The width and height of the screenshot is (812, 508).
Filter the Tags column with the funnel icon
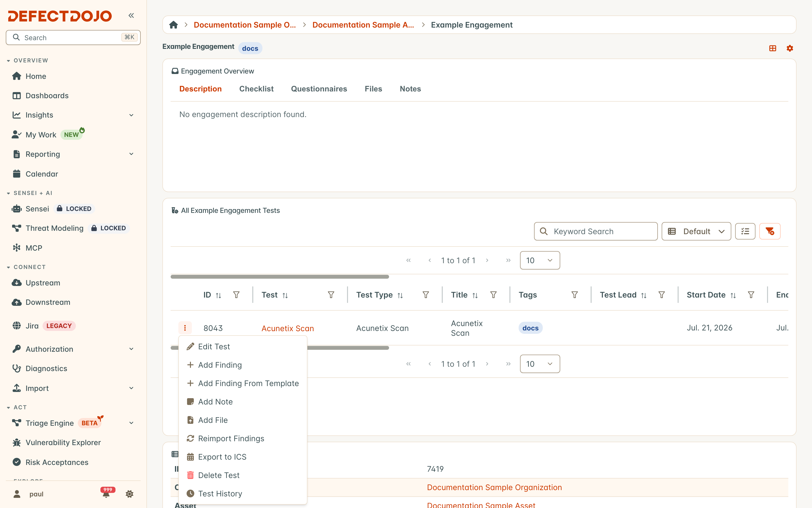coord(574,295)
